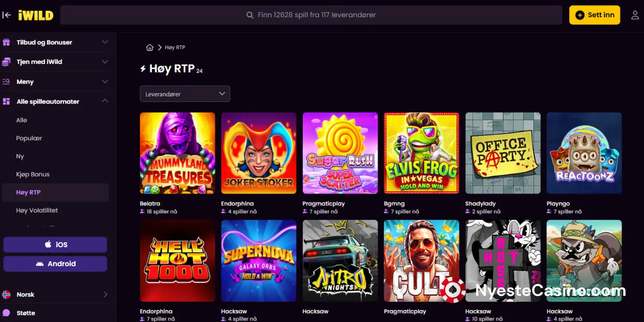Select the Populær category
The height and width of the screenshot is (322, 644).
(29, 138)
